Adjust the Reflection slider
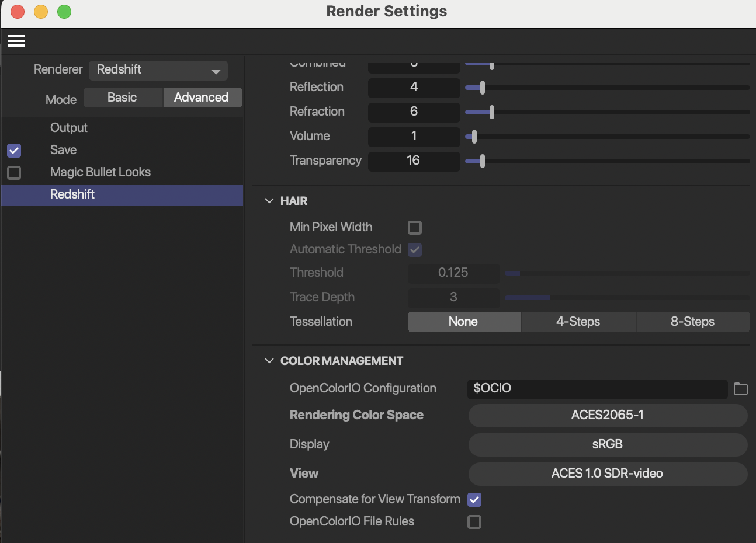The width and height of the screenshot is (756, 543). click(483, 88)
